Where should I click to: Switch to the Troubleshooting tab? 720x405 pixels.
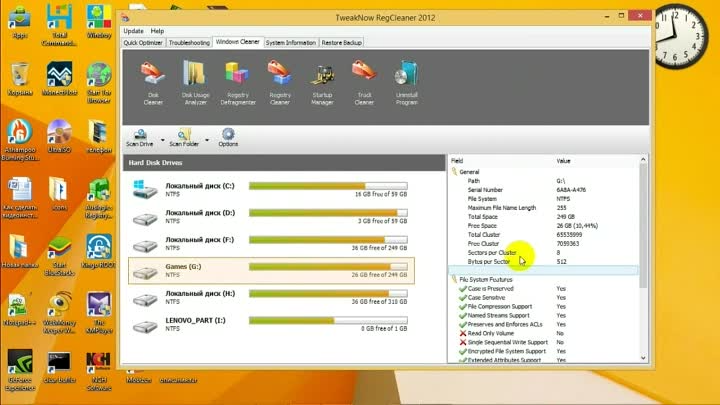pos(189,43)
